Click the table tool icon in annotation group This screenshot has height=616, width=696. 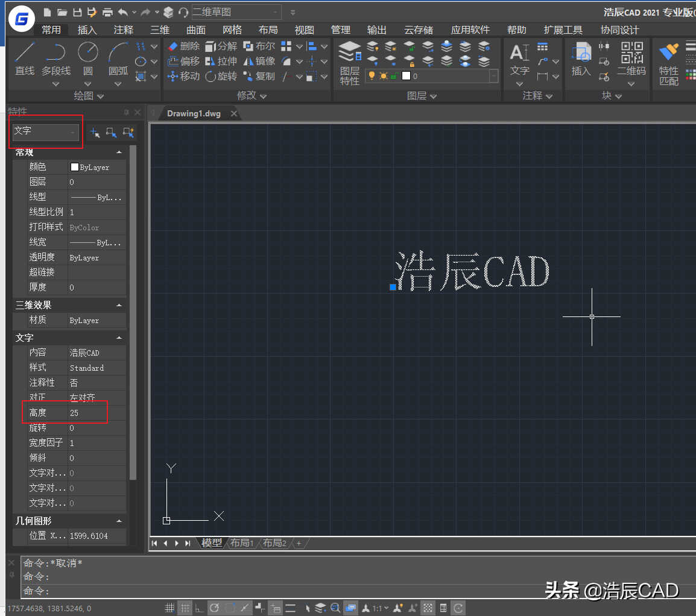tap(542, 46)
